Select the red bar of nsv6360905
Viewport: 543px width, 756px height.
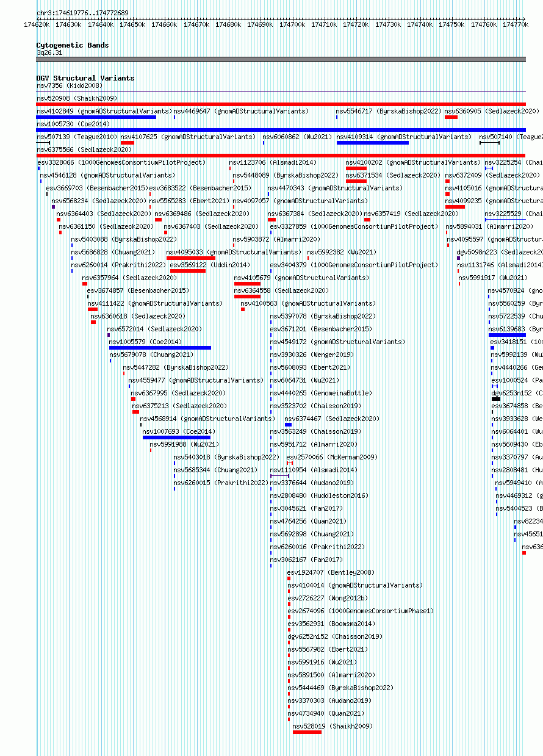[451, 117]
